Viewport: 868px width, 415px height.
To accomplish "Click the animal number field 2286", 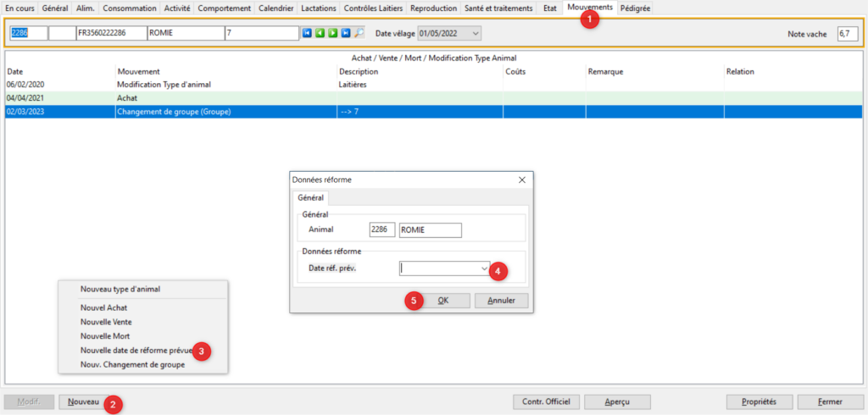I will (x=29, y=33).
